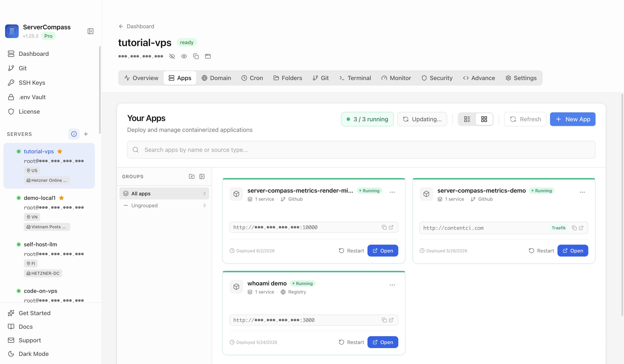The image size is (624, 364).
Task: Open the Security tab
Action: tap(437, 78)
